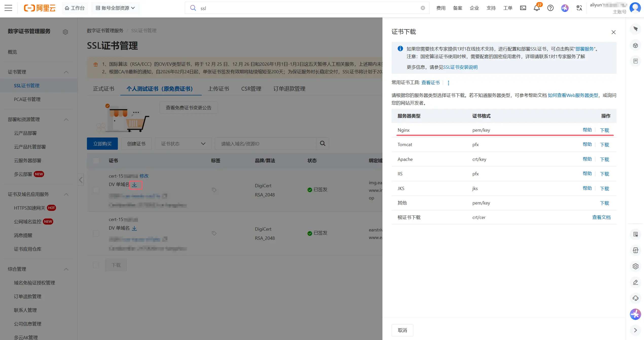
Task: Click the 立即购买 purchase button
Action: tap(102, 144)
